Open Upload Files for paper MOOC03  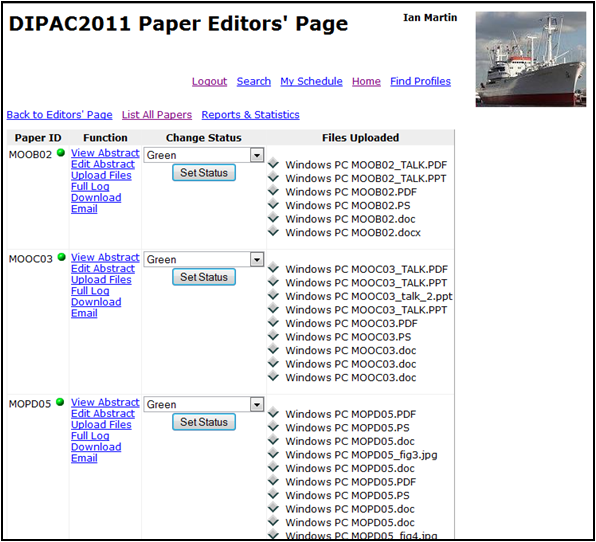coord(101,280)
